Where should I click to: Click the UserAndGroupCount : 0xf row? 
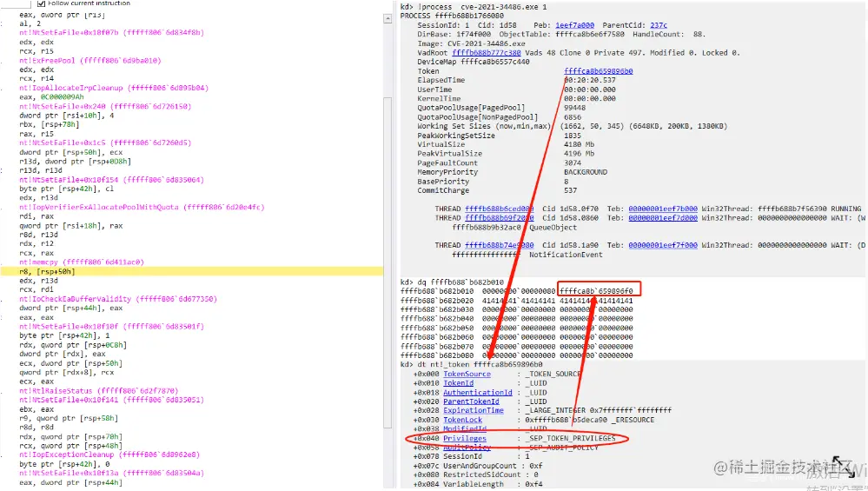tap(478, 466)
